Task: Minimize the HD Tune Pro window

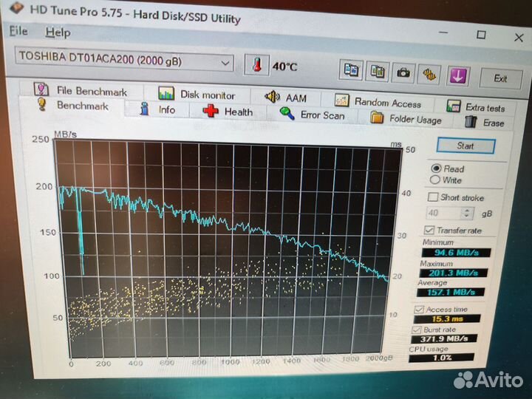Action: click(x=443, y=33)
